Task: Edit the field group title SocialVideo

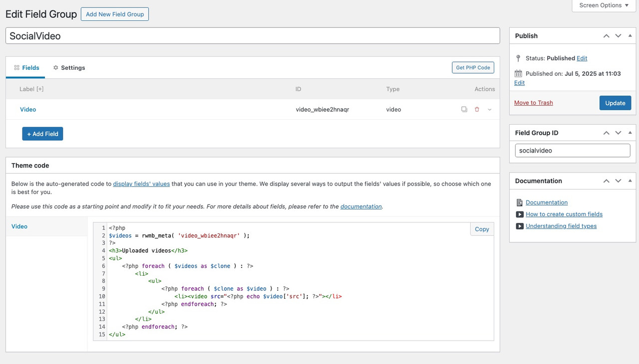Action: coord(253,36)
